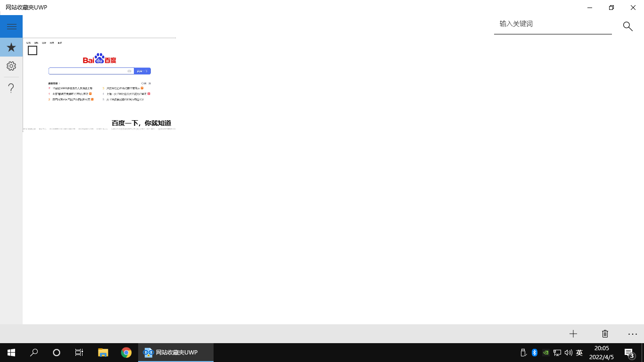Open Task View on the taskbar
This screenshot has height=362, width=644.
click(79, 353)
